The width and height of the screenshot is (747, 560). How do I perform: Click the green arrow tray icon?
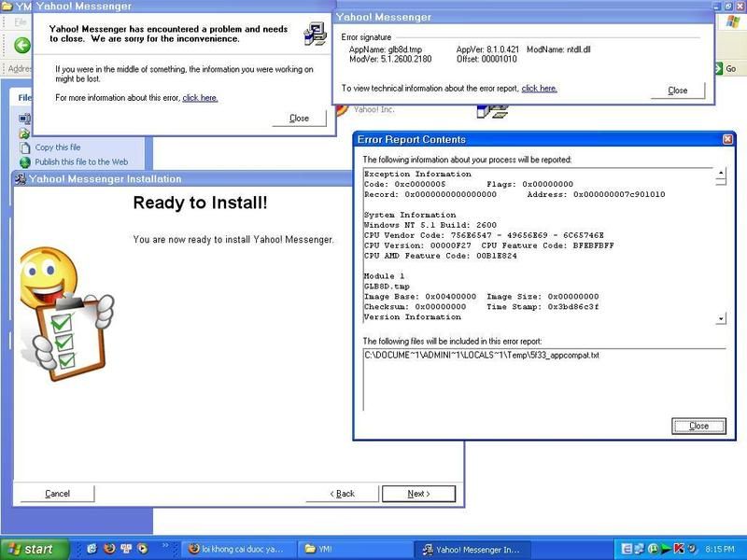666,549
